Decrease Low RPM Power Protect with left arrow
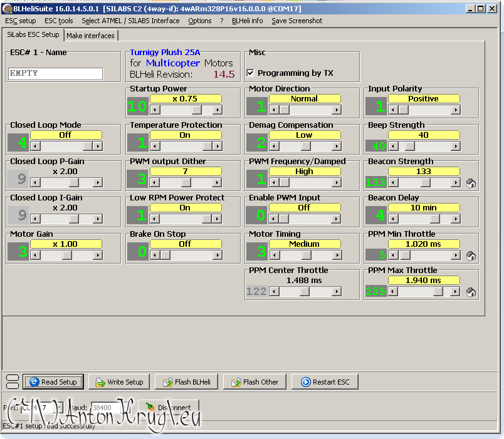This screenshot has height=439, width=504. tap(155, 219)
